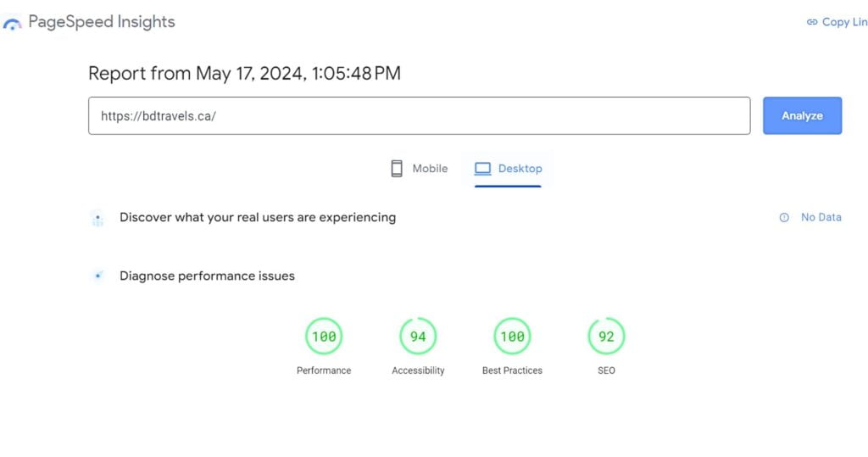Click 'Discover what your real users are experiencing'
Viewport: 868px width, 457px height.
(x=258, y=217)
